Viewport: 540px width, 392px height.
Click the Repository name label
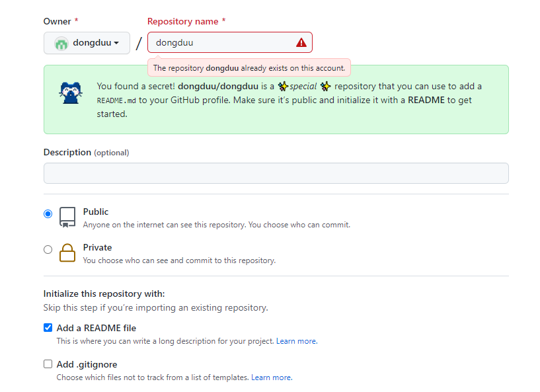pyautogui.click(x=183, y=21)
